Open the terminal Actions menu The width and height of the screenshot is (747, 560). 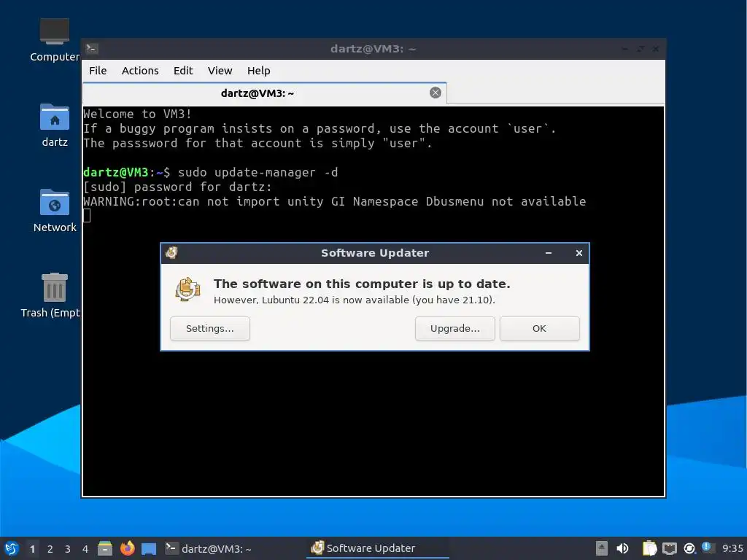point(140,71)
